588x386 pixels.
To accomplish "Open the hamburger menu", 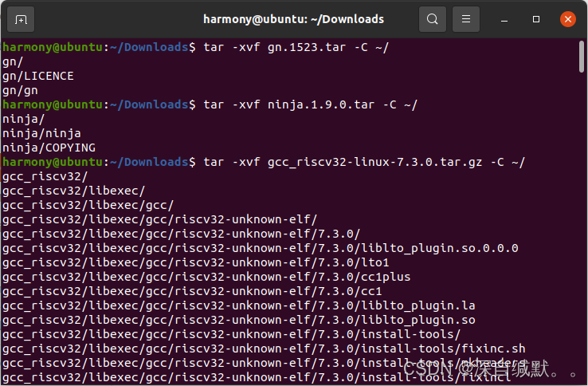I will 466,19.
